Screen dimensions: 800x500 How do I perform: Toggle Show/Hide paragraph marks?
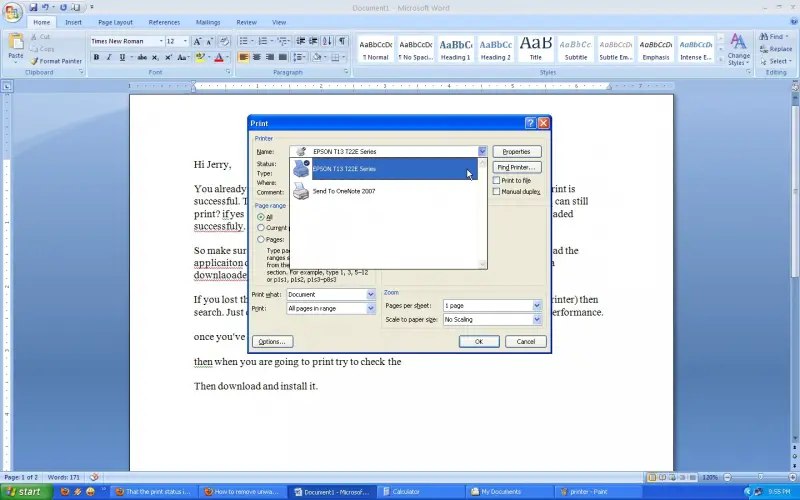342,41
